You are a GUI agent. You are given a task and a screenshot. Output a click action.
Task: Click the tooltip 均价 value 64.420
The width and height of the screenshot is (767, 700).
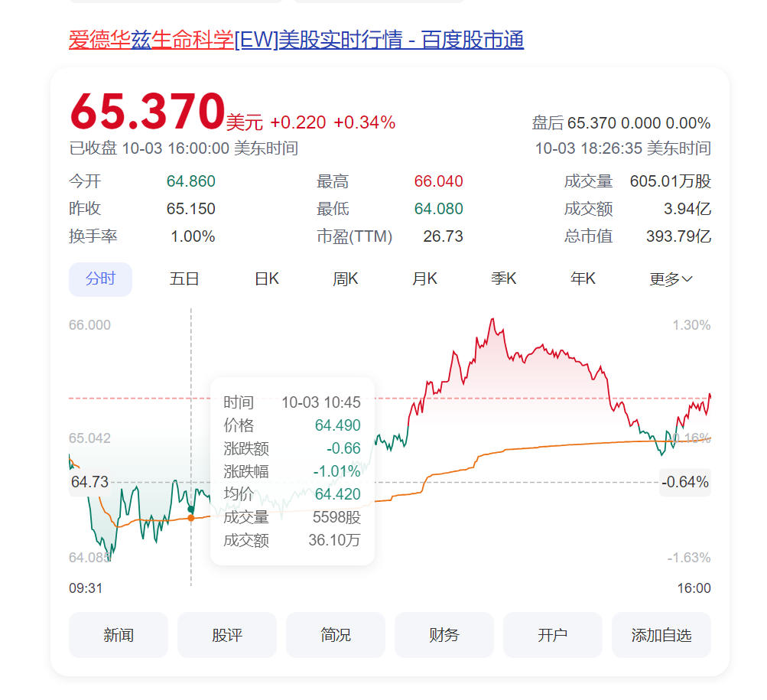pos(337,494)
